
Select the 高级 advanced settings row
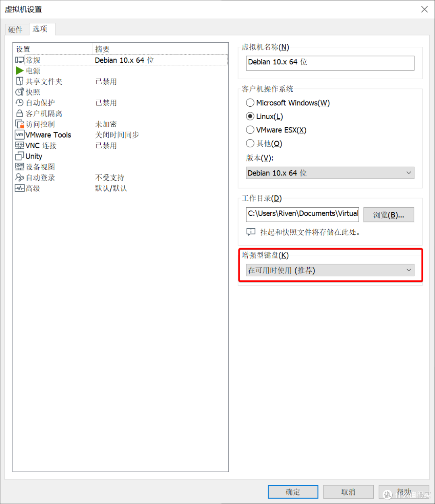coord(33,188)
